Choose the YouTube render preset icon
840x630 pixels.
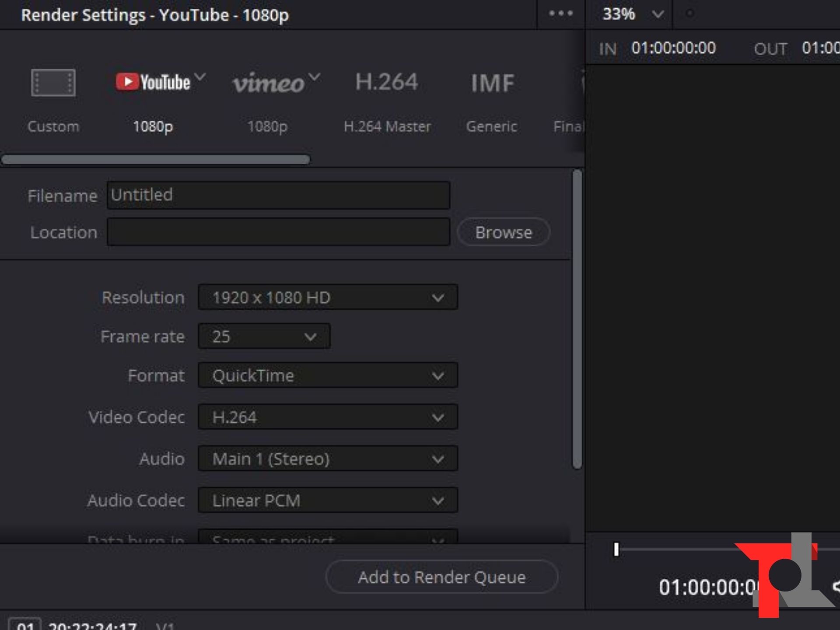(153, 82)
